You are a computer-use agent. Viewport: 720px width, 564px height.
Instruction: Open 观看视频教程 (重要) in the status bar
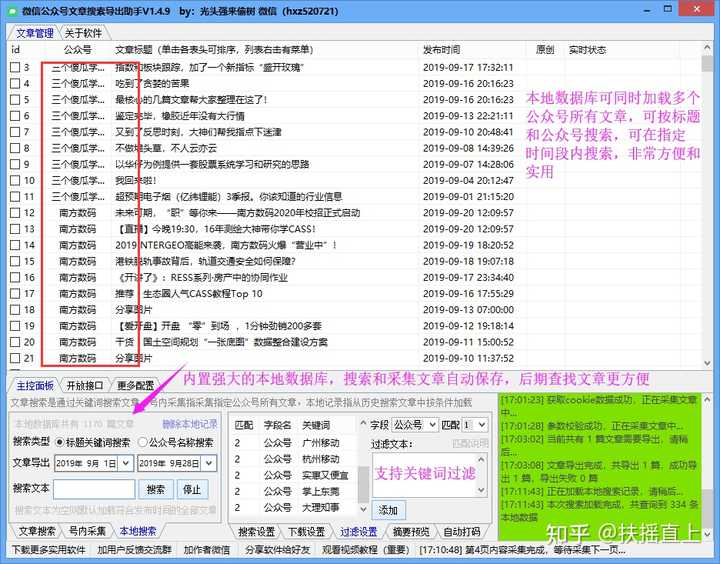pos(365,550)
